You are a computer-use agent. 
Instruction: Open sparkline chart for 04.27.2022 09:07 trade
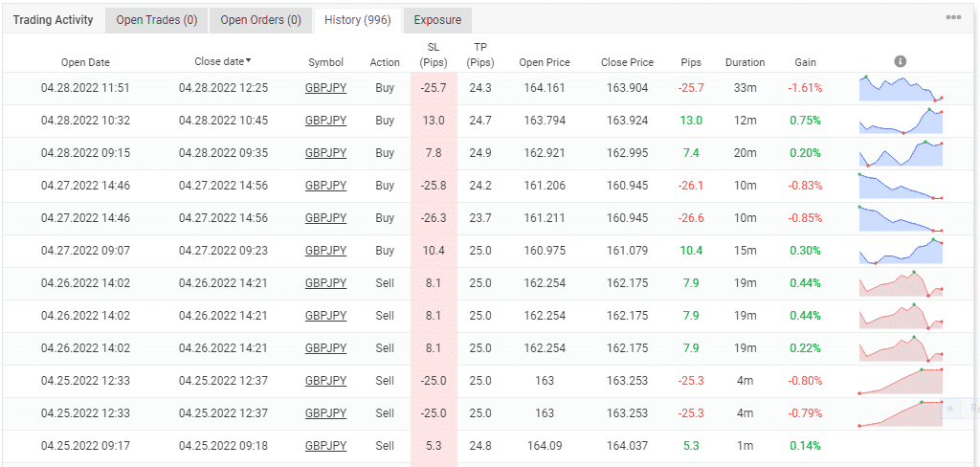pyautogui.click(x=901, y=251)
